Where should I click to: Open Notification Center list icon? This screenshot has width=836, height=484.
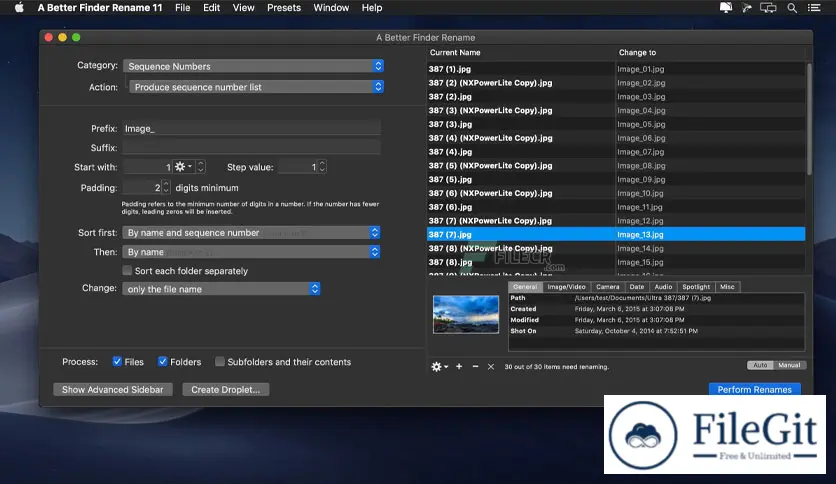814,8
